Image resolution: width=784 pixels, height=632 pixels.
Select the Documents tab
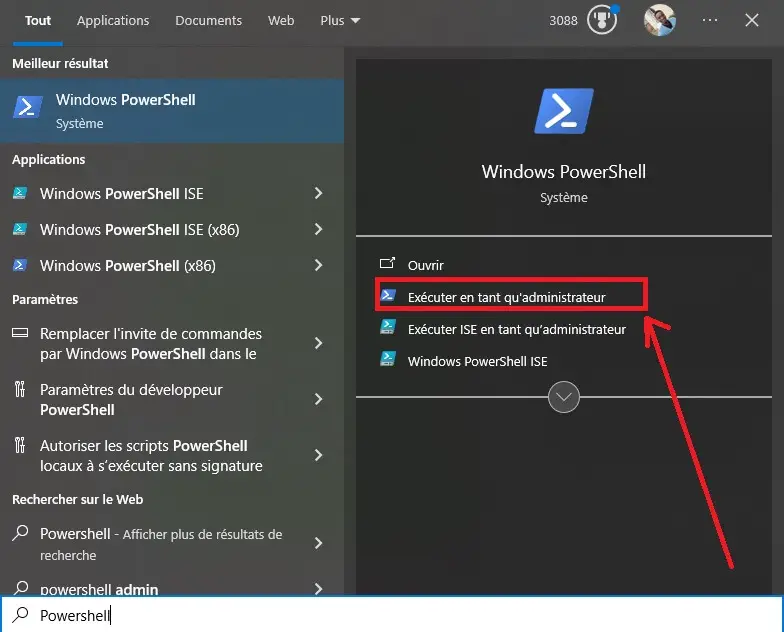[x=208, y=20]
